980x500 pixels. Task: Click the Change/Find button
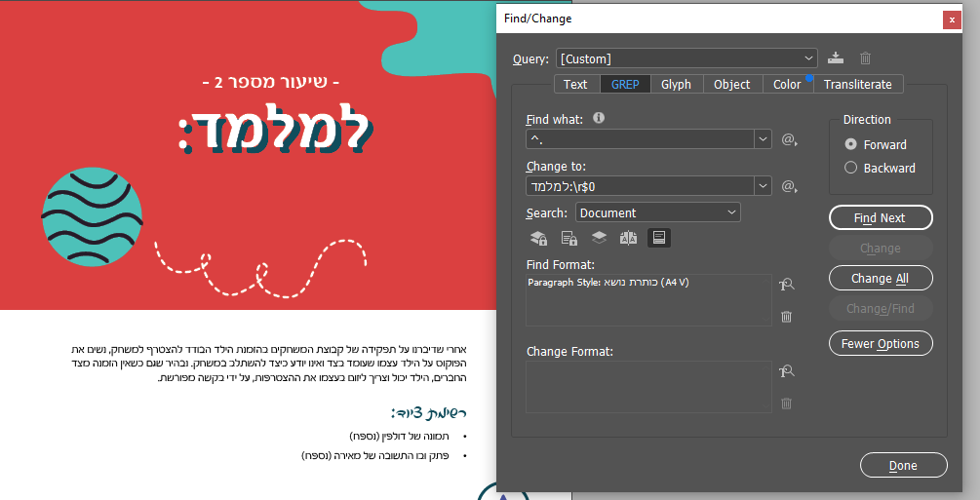[x=880, y=308]
